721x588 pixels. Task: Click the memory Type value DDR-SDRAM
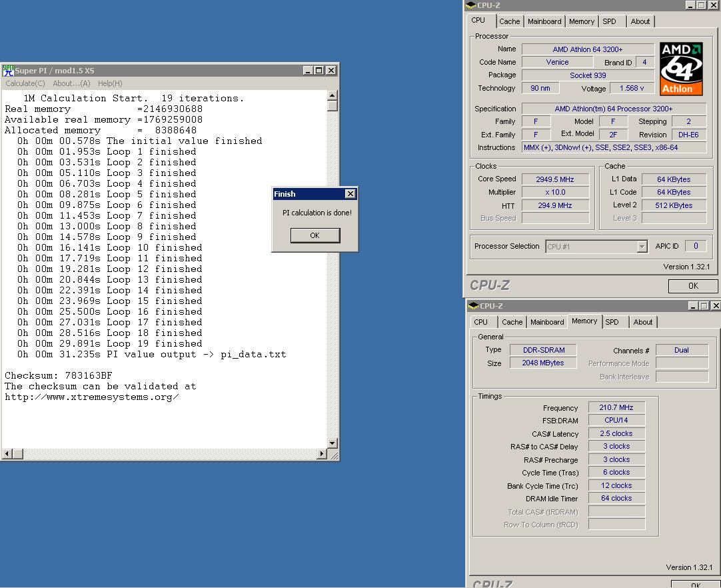pyautogui.click(x=544, y=350)
